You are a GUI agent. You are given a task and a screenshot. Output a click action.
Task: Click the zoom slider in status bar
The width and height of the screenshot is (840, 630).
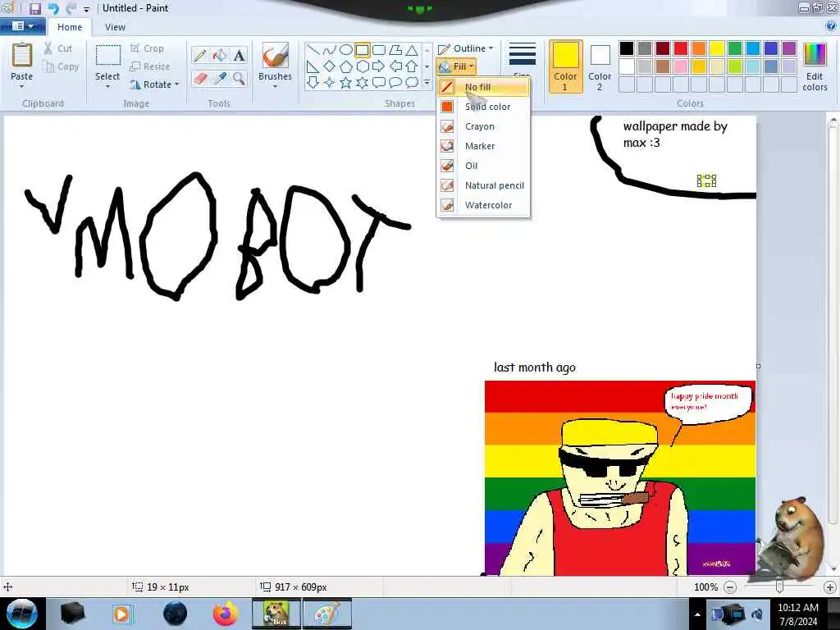(779, 587)
